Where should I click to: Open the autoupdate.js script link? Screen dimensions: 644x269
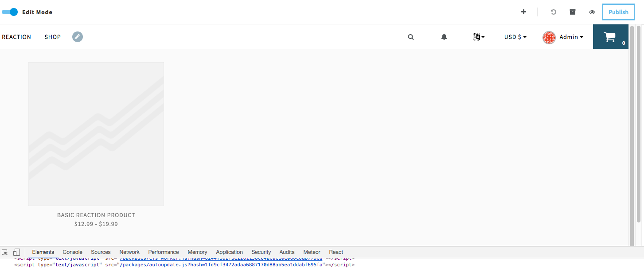[x=221, y=265]
